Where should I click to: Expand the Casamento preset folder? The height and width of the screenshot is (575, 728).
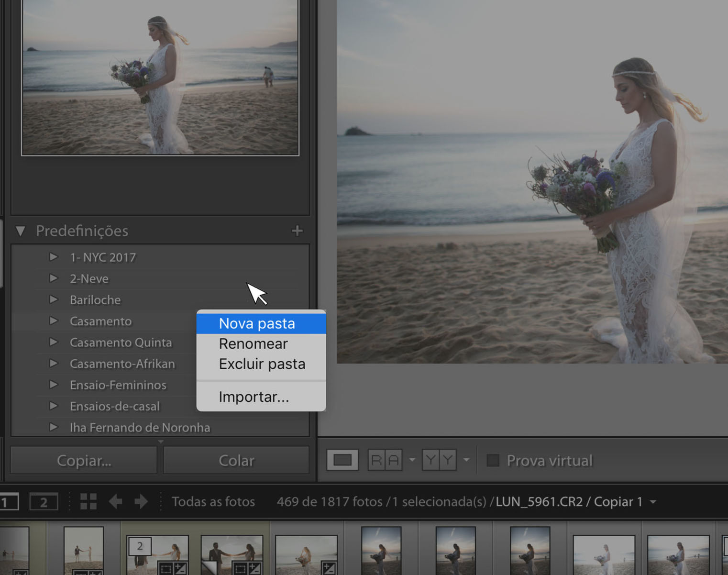[x=54, y=321]
